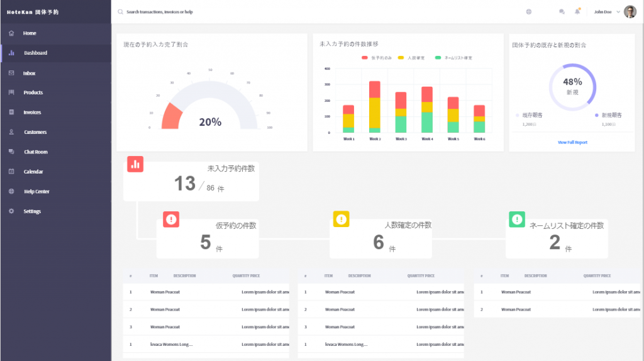Click the 48% 新規 donut chart
Image resolution: width=644 pixels, height=361 pixels.
pos(572,87)
